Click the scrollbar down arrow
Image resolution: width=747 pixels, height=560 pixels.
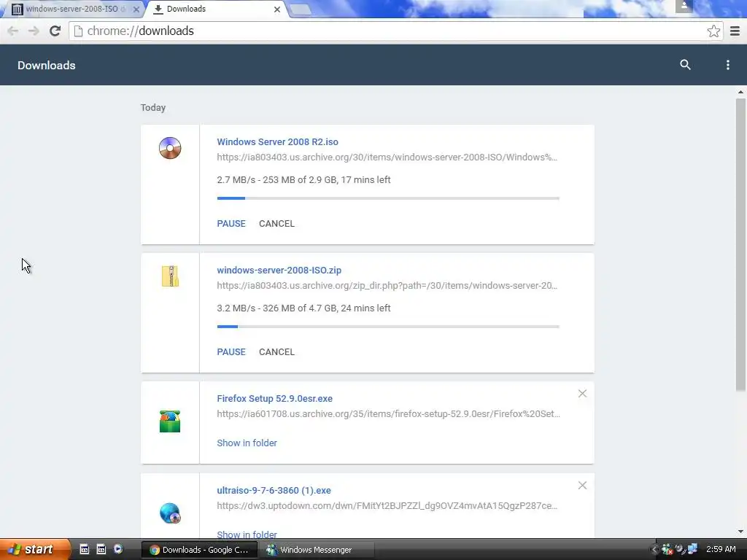740,532
